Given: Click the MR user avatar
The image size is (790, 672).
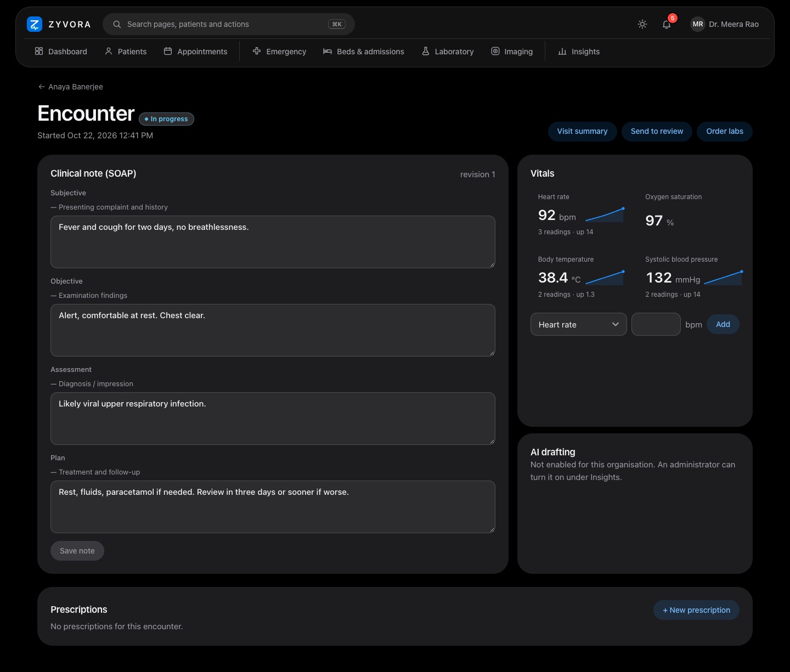Looking at the screenshot, I should point(698,24).
